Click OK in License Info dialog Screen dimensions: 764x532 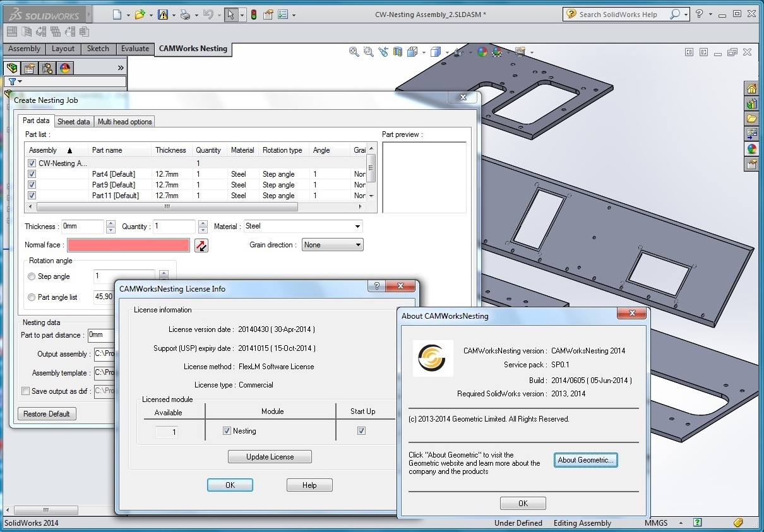click(x=230, y=485)
